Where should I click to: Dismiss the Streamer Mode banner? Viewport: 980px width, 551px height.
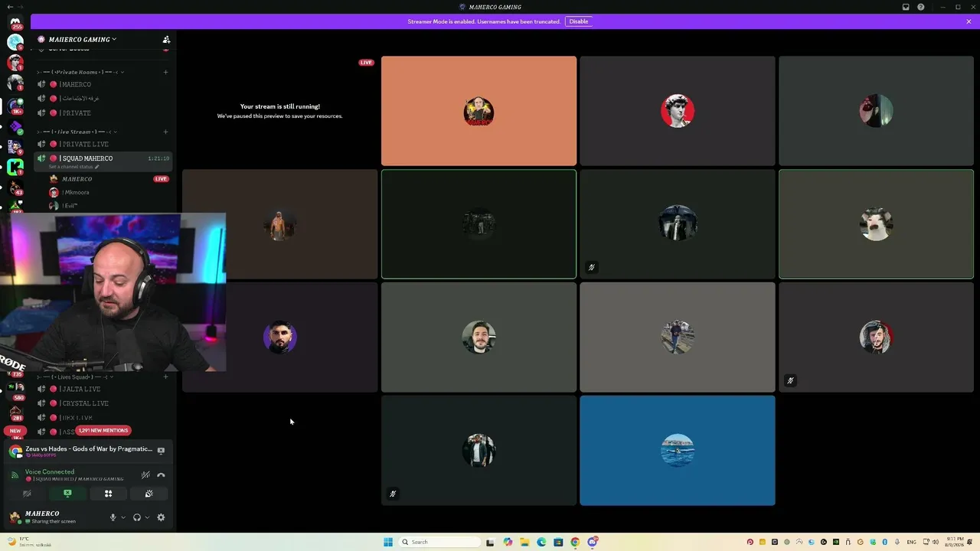tap(969, 21)
